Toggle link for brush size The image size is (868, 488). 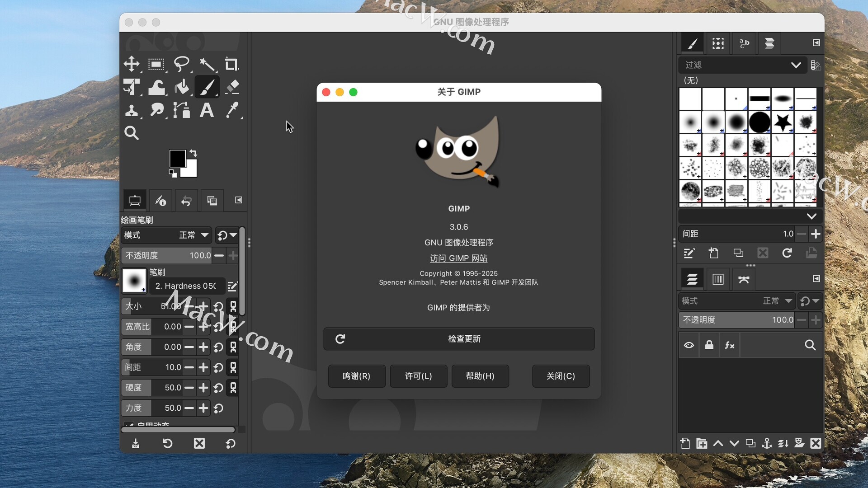tap(233, 306)
